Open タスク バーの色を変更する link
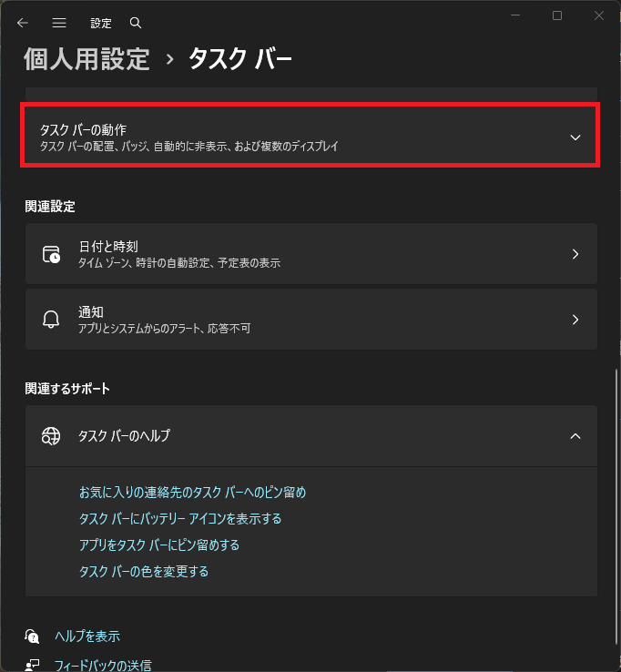This screenshot has height=672, width=621. pyautogui.click(x=144, y=572)
